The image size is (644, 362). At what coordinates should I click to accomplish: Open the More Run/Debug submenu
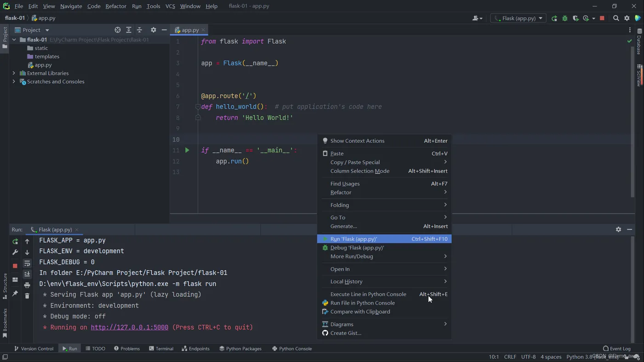point(385,256)
